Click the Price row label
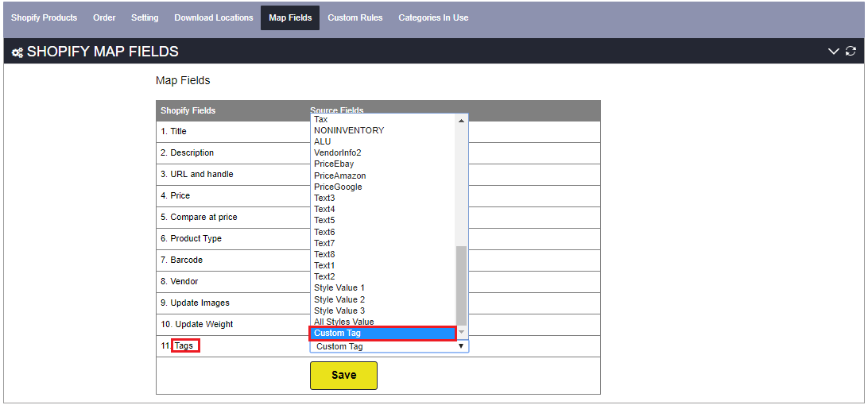The image size is (868, 405). point(176,196)
